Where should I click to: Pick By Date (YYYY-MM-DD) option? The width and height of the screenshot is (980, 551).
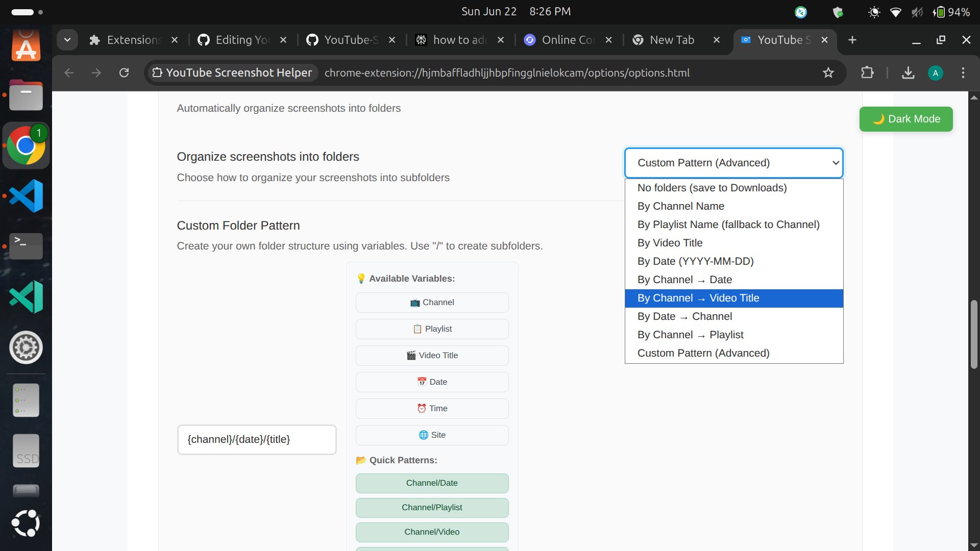coord(733,261)
